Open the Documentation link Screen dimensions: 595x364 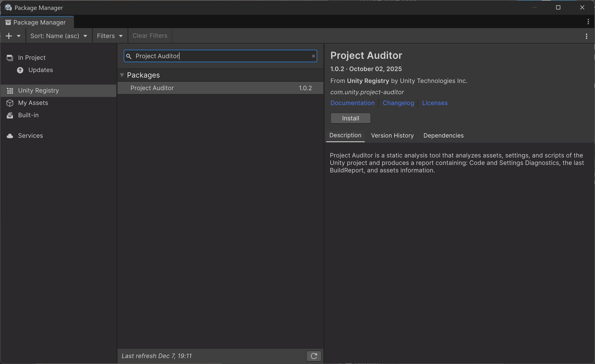coord(352,103)
